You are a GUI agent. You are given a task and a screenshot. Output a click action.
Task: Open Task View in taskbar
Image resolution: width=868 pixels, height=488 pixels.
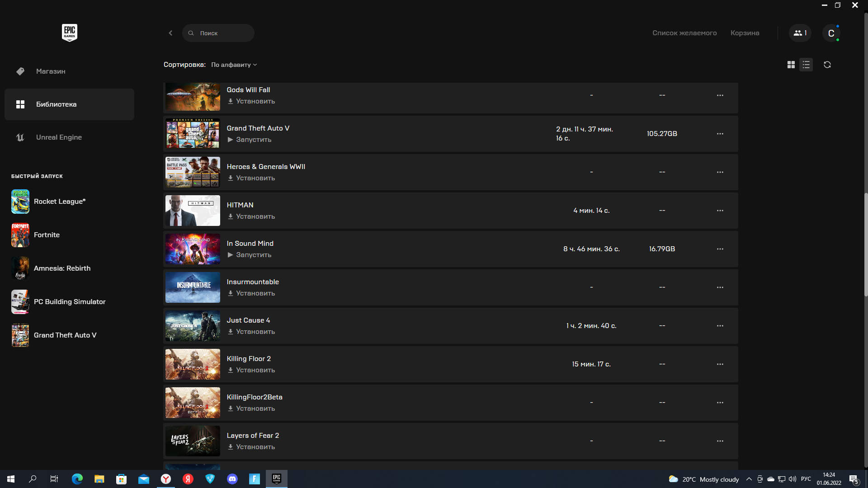54,479
